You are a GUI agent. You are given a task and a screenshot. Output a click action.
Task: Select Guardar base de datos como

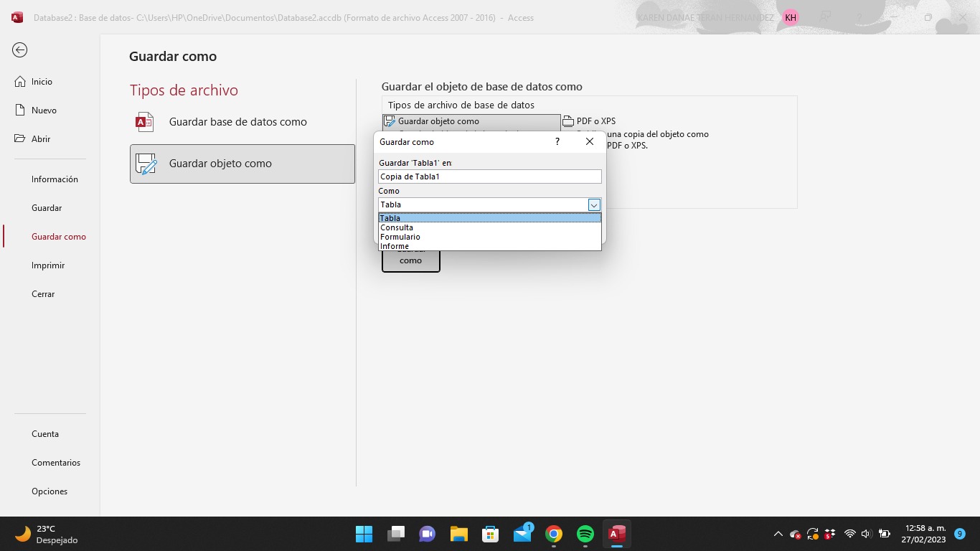click(237, 122)
